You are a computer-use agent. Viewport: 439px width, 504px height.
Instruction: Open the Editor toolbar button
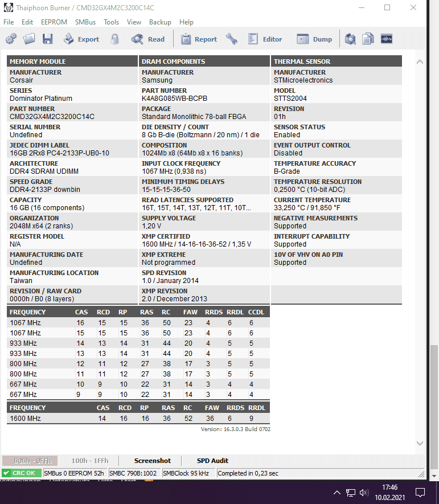[x=265, y=39]
